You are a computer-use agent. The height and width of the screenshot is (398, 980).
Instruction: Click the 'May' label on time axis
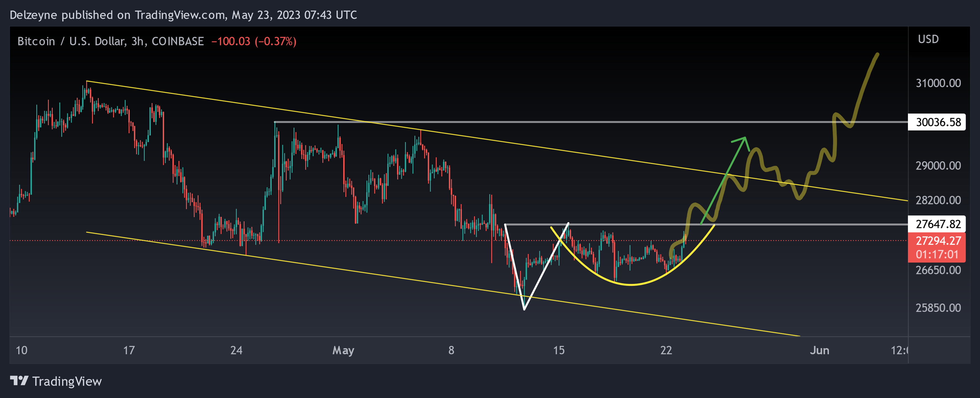(x=343, y=350)
